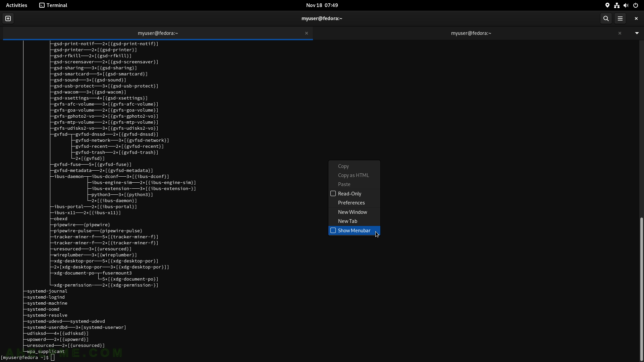This screenshot has width=644, height=362.
Task: Open the Activities overview
Action: 16,5
